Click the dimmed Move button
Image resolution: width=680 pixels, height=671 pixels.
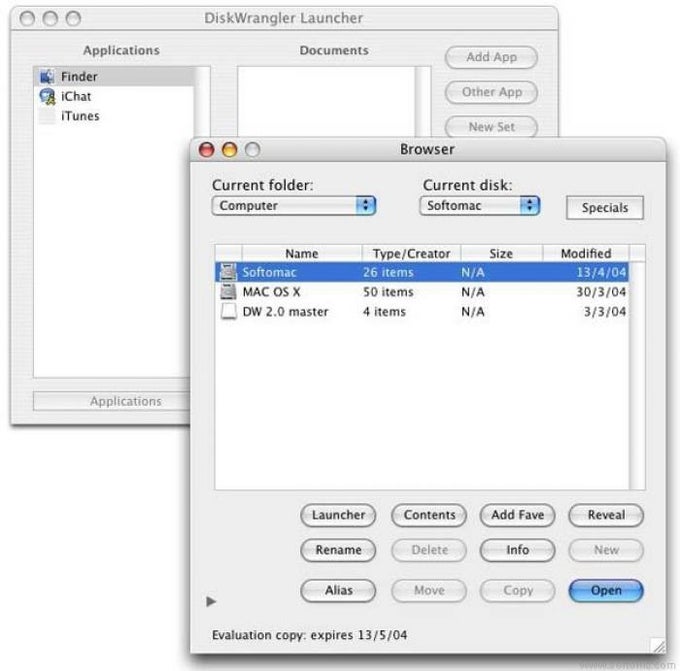tap(429, 590)
